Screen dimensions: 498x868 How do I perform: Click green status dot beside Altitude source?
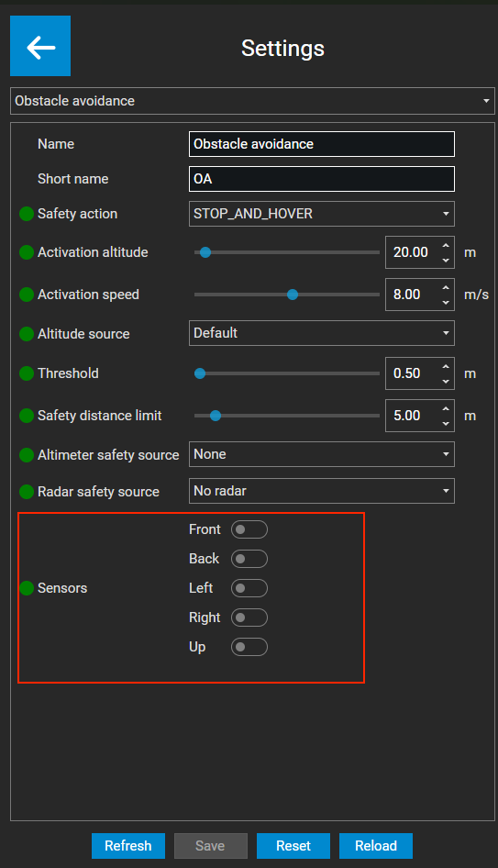pyautogui.click(x=27, y=334)
